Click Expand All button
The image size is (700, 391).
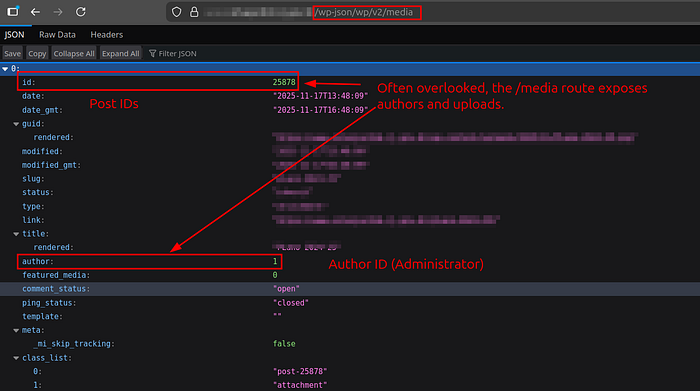(121, 54)
